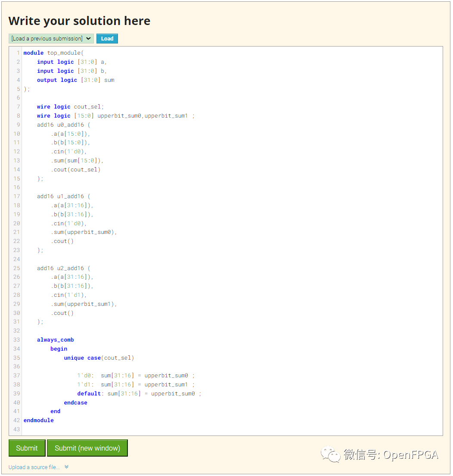Click the '.sum(upperbit_sum0),' line

point(84,232)
